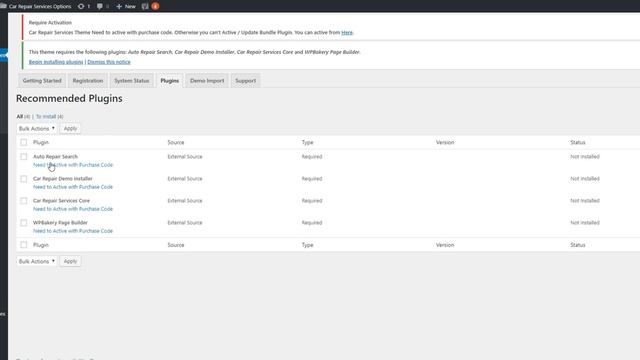Follow the 'Here' activation link
The width and height of the screenshot is (640, 360).
click(x=347, y=33)
